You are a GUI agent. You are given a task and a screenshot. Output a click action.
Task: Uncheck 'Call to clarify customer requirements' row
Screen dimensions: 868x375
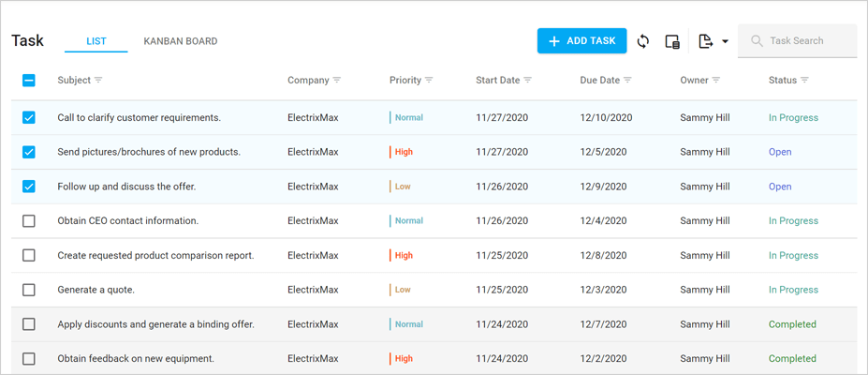tap(29, 118)
